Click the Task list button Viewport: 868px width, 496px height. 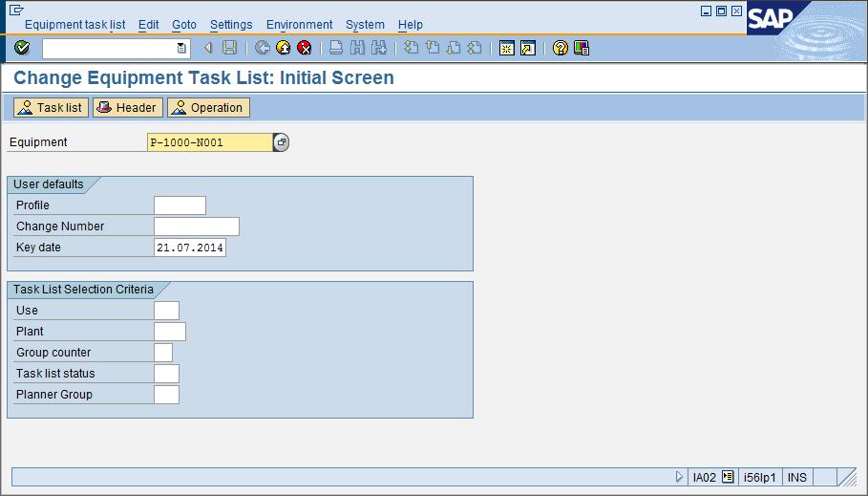(51, 107)
